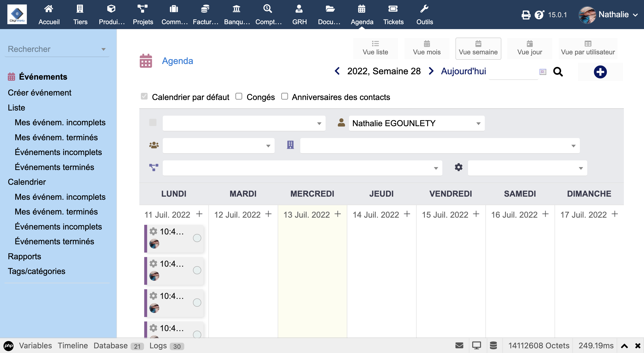This screenshot has width=644, height=353.
Task: Click the print icon in top bar
Action: pyautogui.click(x=525, y=15)
